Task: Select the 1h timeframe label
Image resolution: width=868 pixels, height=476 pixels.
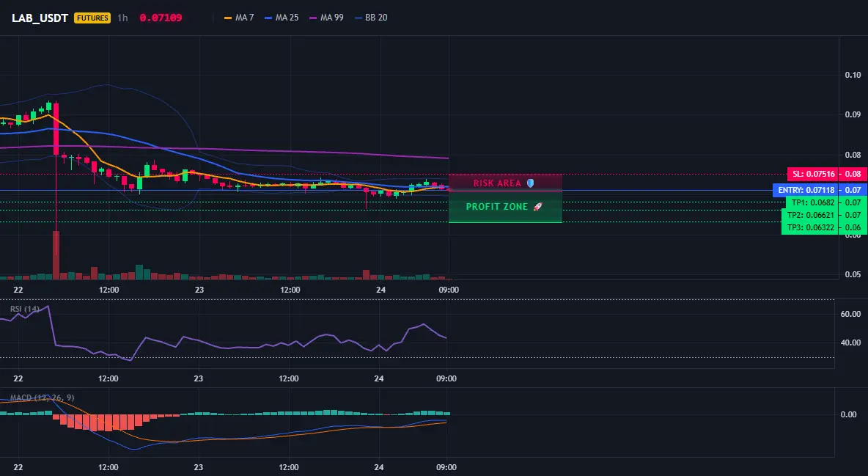Action: click(x=122, y=18)
